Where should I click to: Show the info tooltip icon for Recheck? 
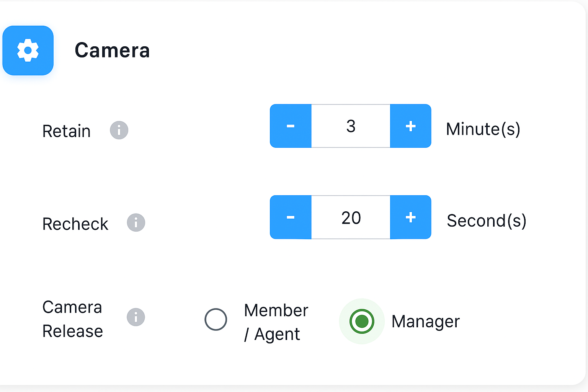136,222
